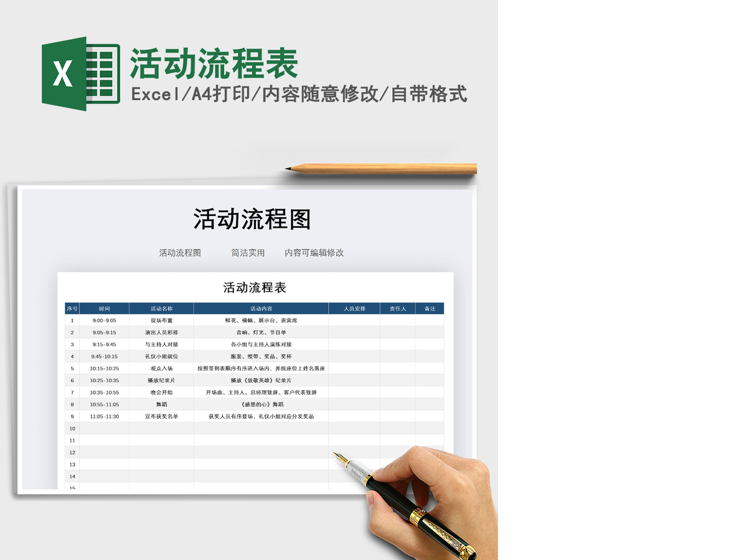
Task: Select the 活动名称 column header
Action: 161,309
